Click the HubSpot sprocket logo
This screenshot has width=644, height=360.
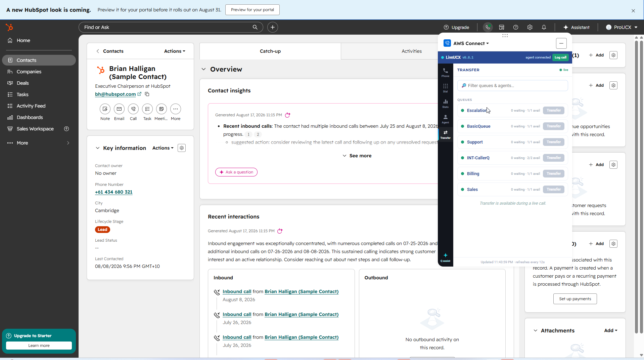click(9, 27)
